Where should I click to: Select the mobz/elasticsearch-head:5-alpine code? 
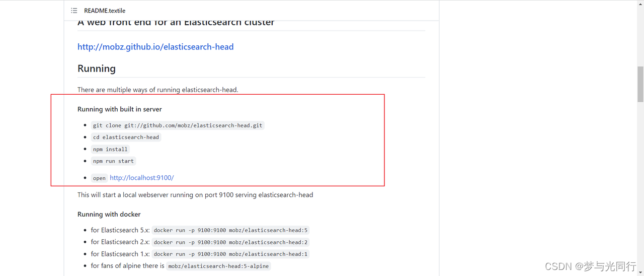click(218, 266)
